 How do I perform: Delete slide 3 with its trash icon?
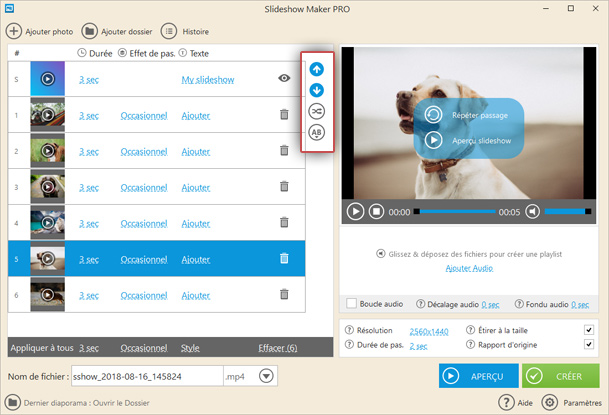tap(284, 187)
